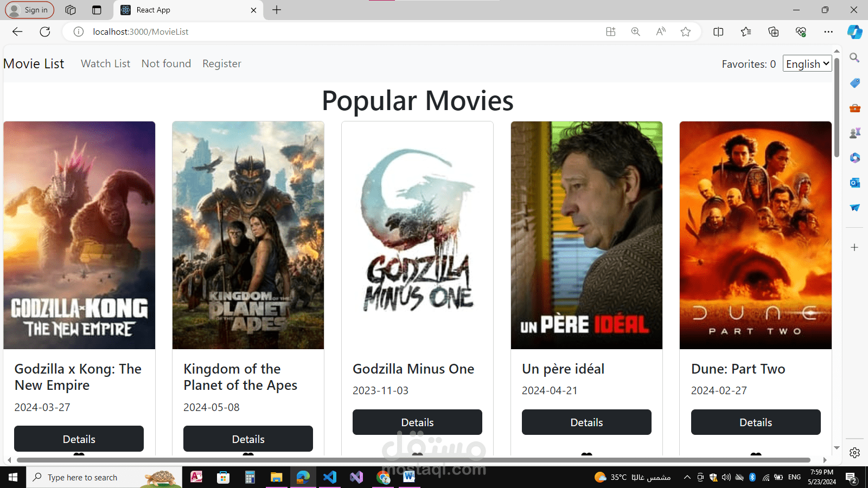
Task: Open the tab actions menu icon
Action: (x=97, y=10)
